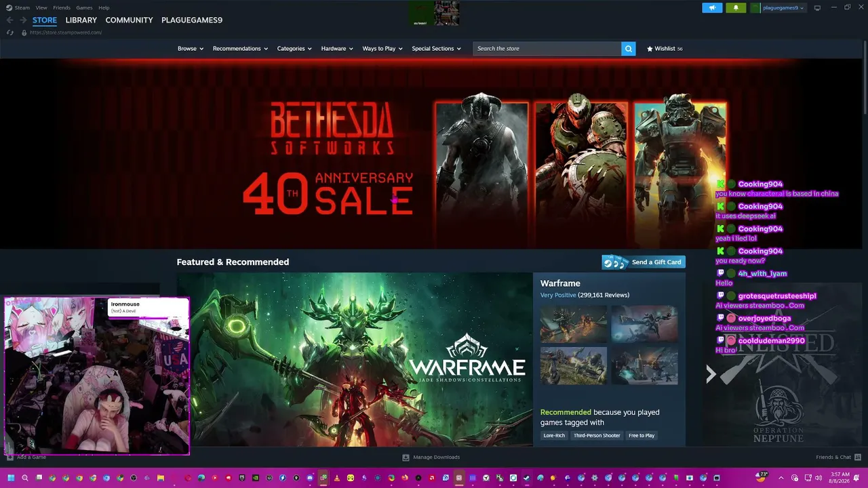
Task: Expand the Recommendations dropdown
Action: 240,49
